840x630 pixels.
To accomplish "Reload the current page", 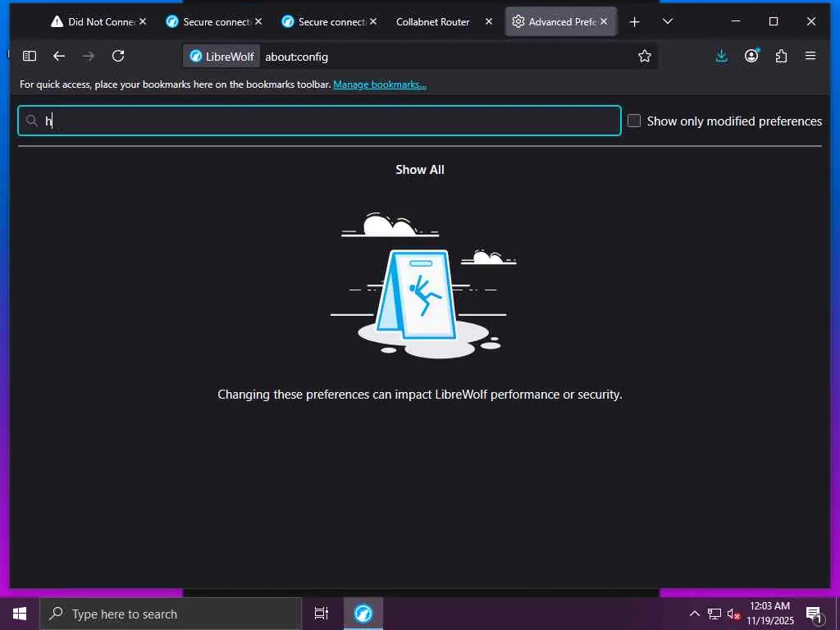I will (x=118, y=56).
